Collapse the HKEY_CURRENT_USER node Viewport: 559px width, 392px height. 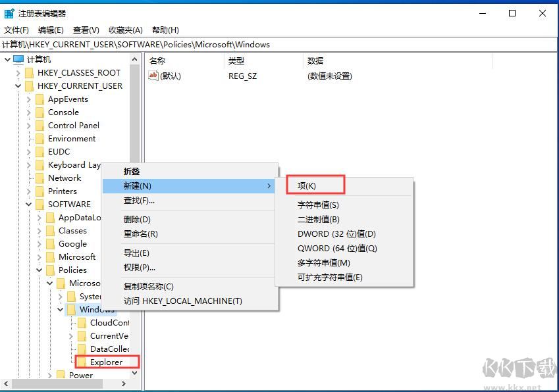18,86
